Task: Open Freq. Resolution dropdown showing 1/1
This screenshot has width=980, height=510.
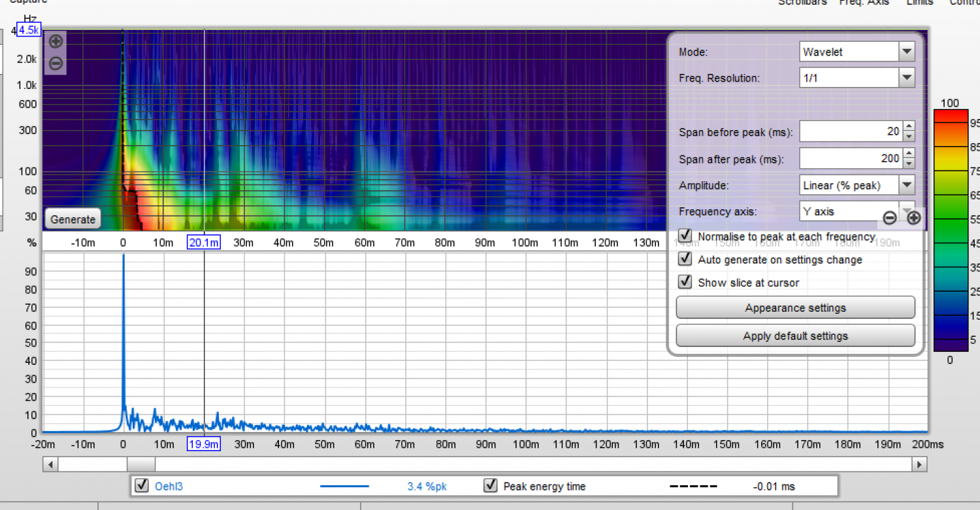Action: click(857, 78)
